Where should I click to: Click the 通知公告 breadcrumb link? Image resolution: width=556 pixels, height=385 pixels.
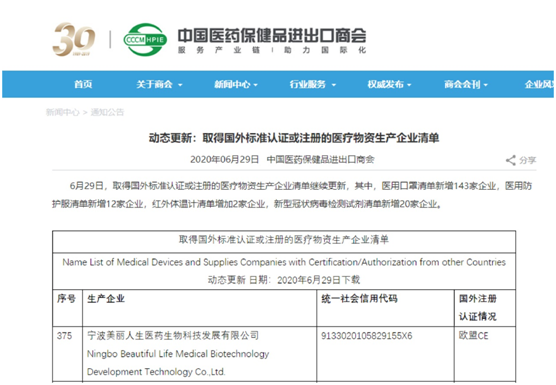coord(107,112)
